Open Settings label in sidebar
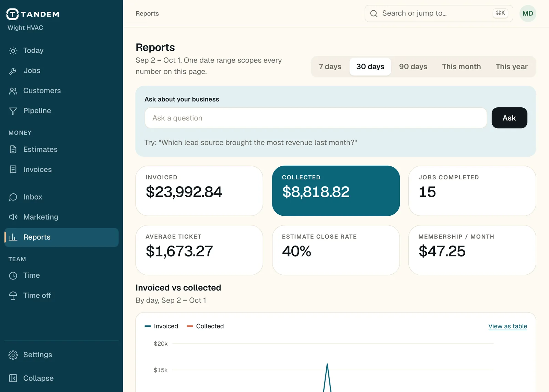 38,355
